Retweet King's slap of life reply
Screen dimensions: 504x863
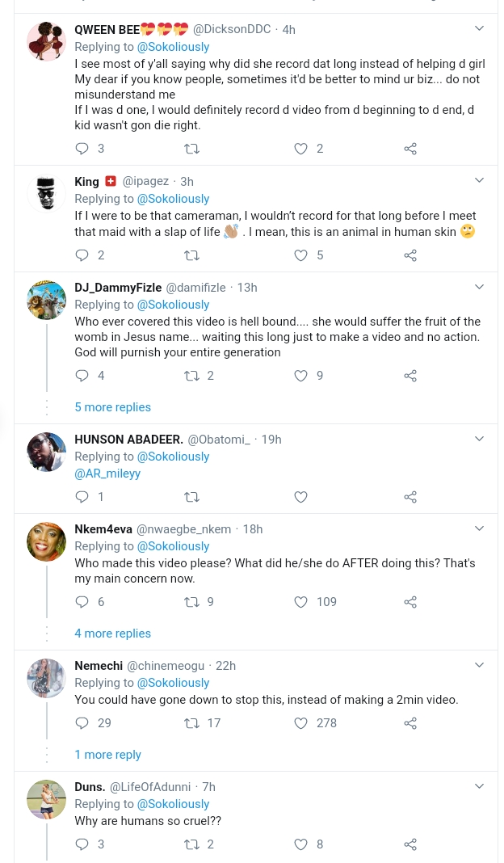click(191, 255)
